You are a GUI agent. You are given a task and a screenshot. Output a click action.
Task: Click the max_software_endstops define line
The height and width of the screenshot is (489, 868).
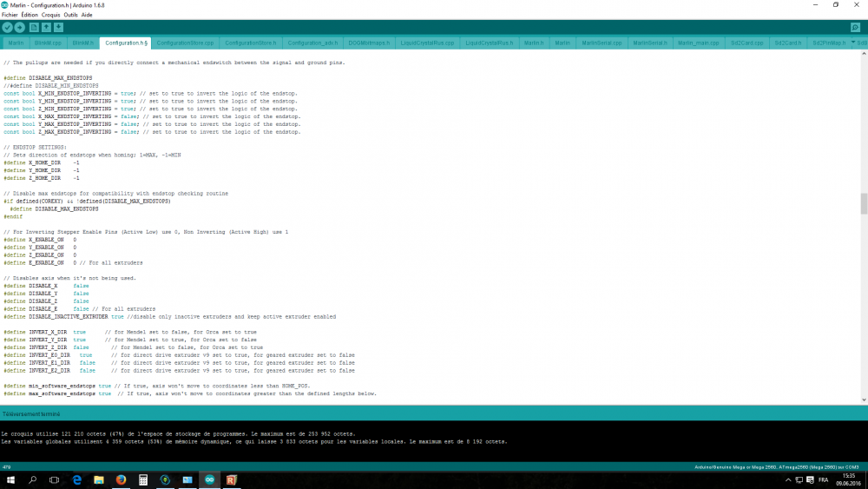[x=190, y=393]
